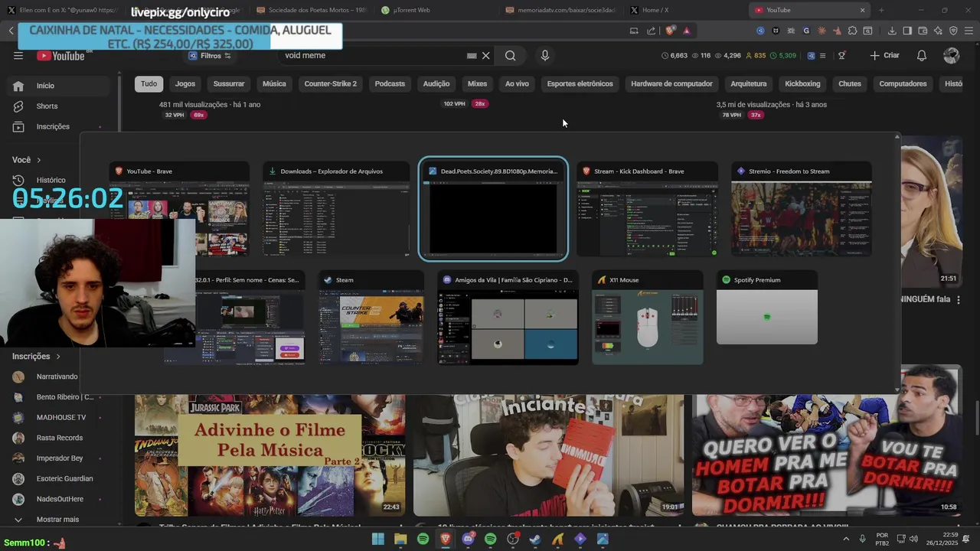This screenshot has height=551, width=980.
Task: Open Brave downloads icon
Action: click(x=892, y=31)
